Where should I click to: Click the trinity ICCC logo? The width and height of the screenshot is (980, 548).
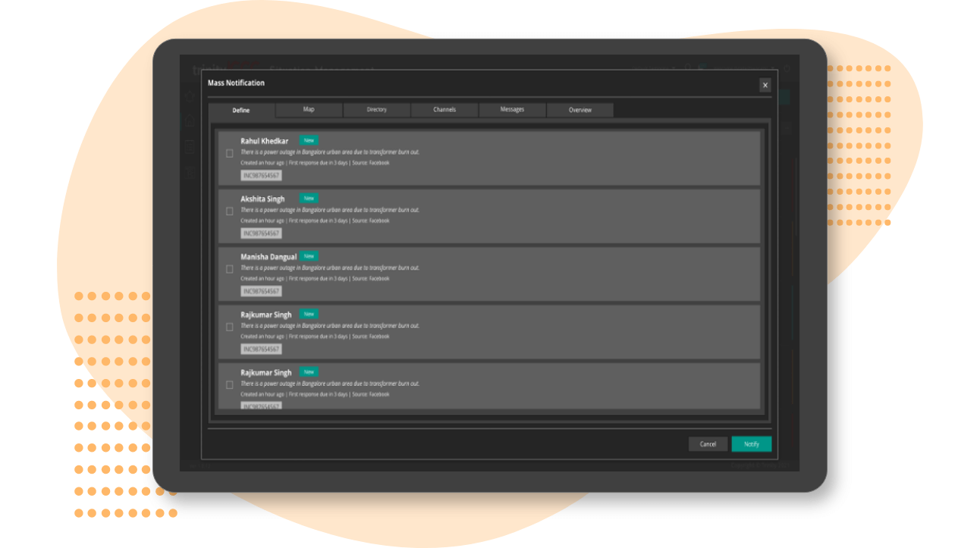[225, 67]
